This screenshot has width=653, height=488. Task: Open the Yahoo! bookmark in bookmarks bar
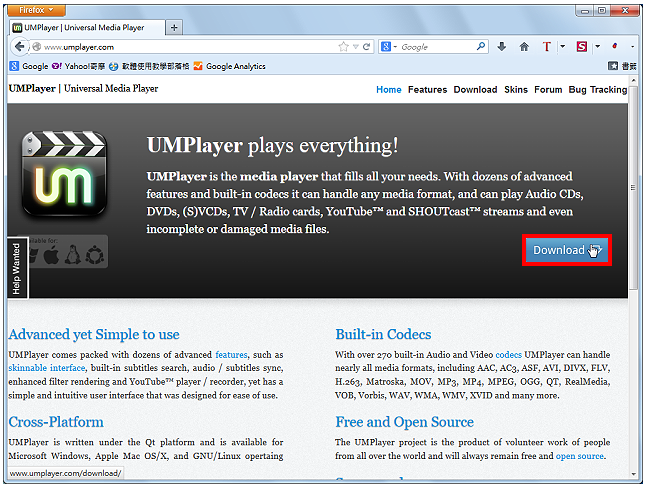(78, 66)
